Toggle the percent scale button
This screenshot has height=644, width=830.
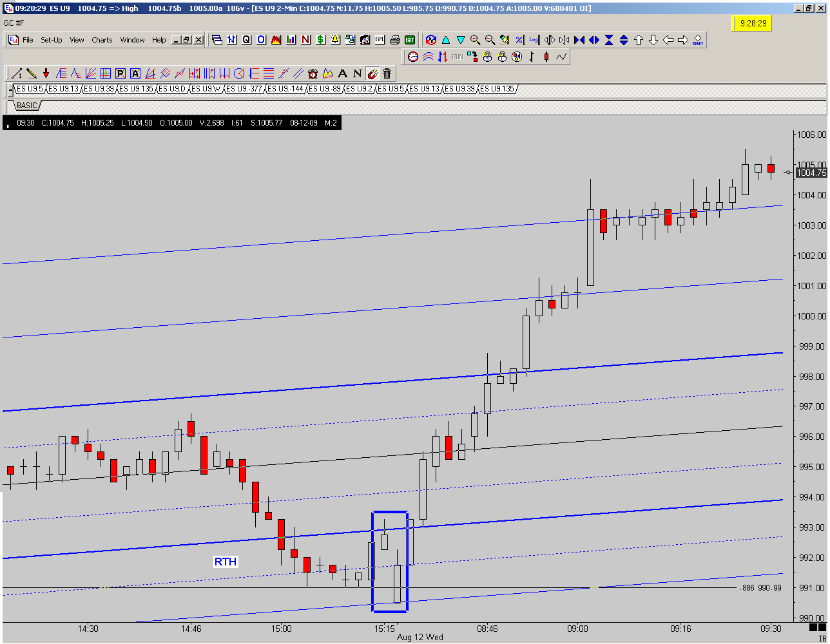click(x=520, y=39)
